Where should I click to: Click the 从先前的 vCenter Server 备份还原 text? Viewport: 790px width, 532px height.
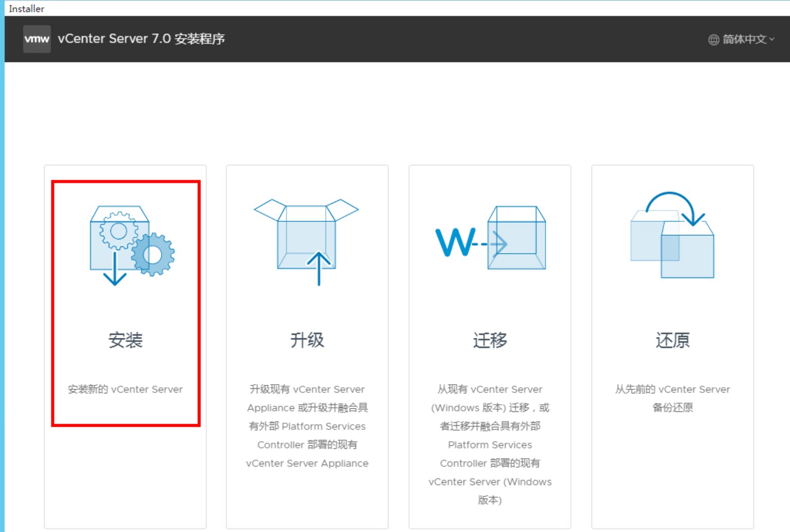pyautogui.click(x=672, y=398)
